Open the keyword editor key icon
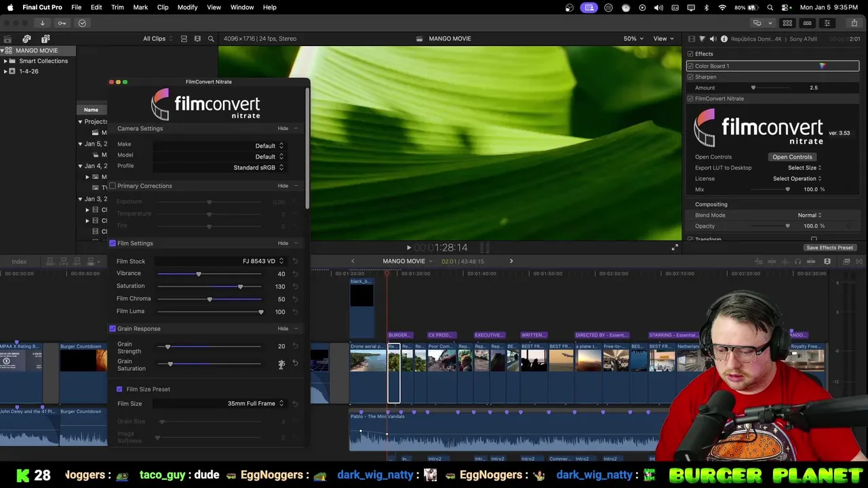 [x=62, y=23]
